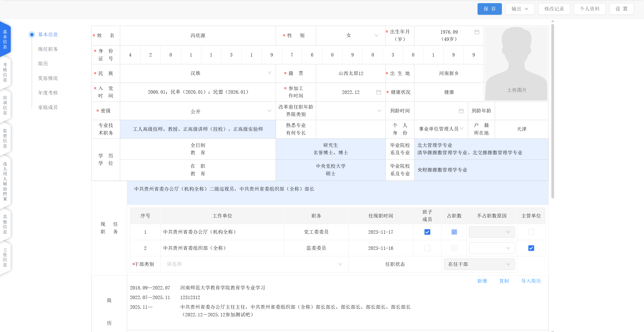The width and height of the screenshot is (644, 332).
Task: Toggle 主管单位 checkbox for 中共贵州省委办公厅 row
Action: tap(531, 232)
